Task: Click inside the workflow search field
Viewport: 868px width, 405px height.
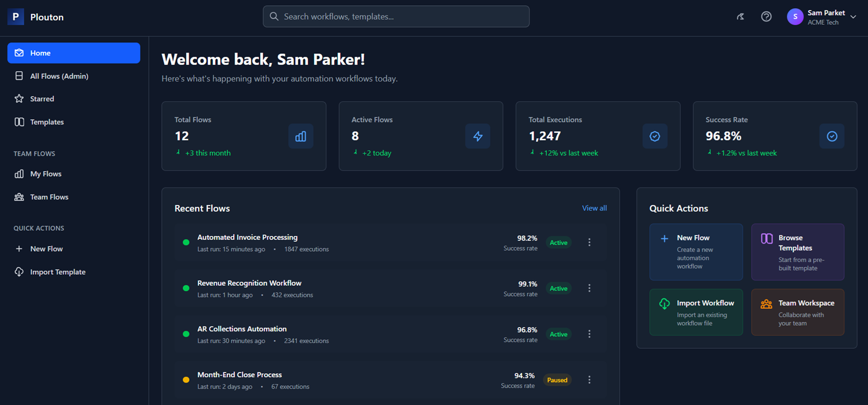Action: 396,16
